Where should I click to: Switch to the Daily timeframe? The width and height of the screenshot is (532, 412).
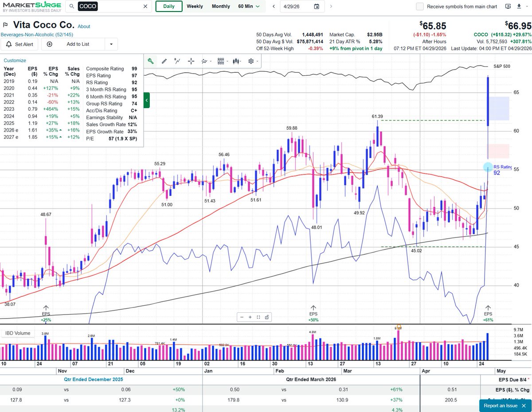tap(168, 6)
